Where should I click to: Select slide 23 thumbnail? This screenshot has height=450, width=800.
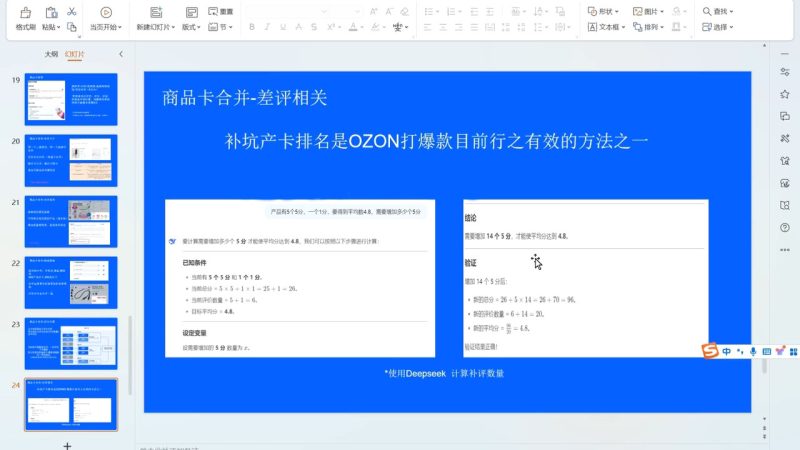[x=71, y=343]
